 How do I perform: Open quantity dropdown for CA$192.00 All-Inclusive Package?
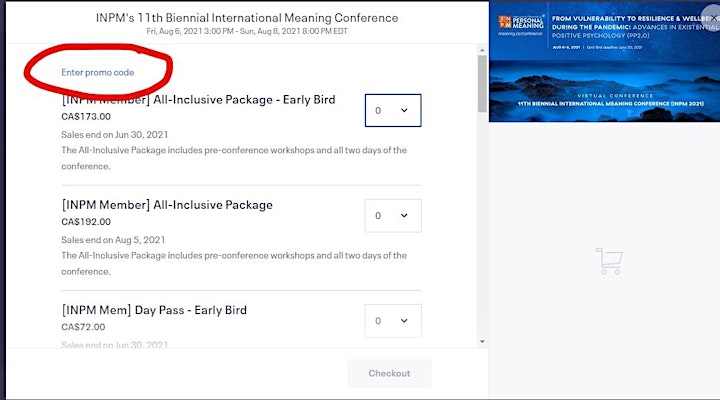(x=393, y=215)
